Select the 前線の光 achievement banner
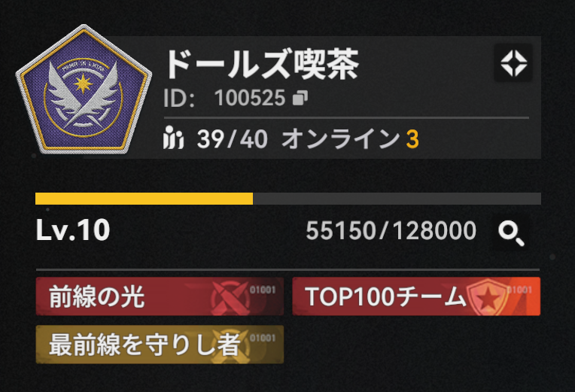 160,296
